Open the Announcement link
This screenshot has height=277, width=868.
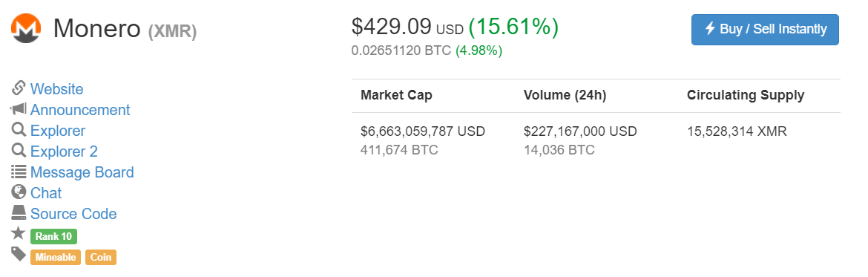click(x=80, y=110)
